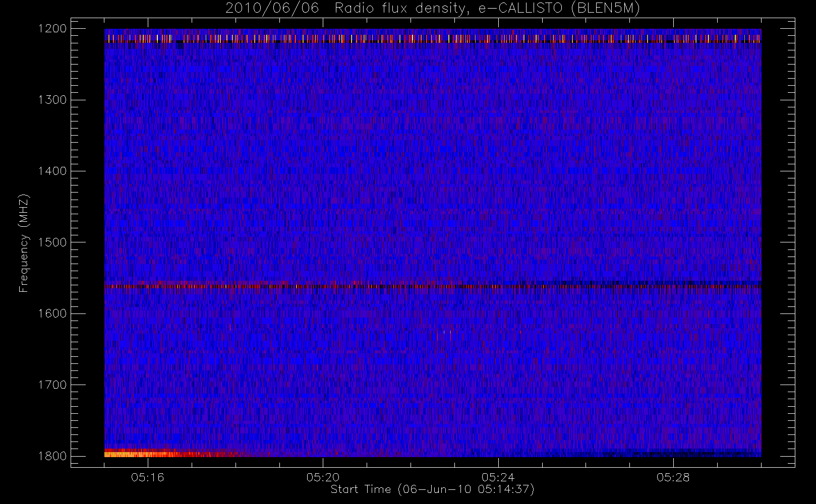Click the 05:28 time axis label
Screen dimensions: 816x504
coord(673,477)
